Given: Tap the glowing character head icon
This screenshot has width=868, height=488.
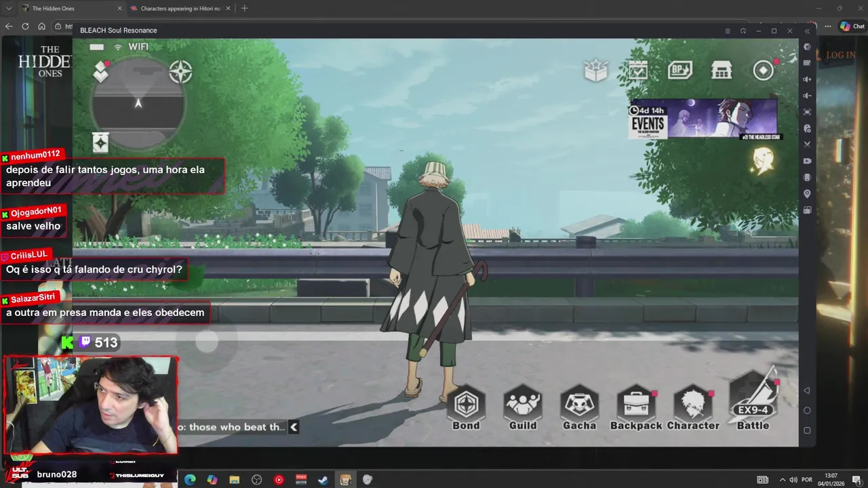Looking at the screenshot, I should click(x=764, y=160).
